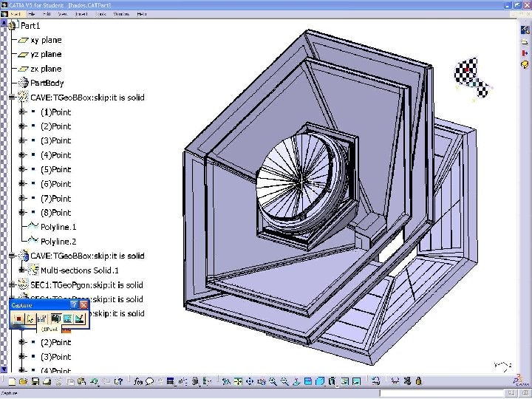Image resolution: width=532 pixels, height=399 pixels.
Task: Expand the (1)Point tree node
Action: (x=22, y=112)
